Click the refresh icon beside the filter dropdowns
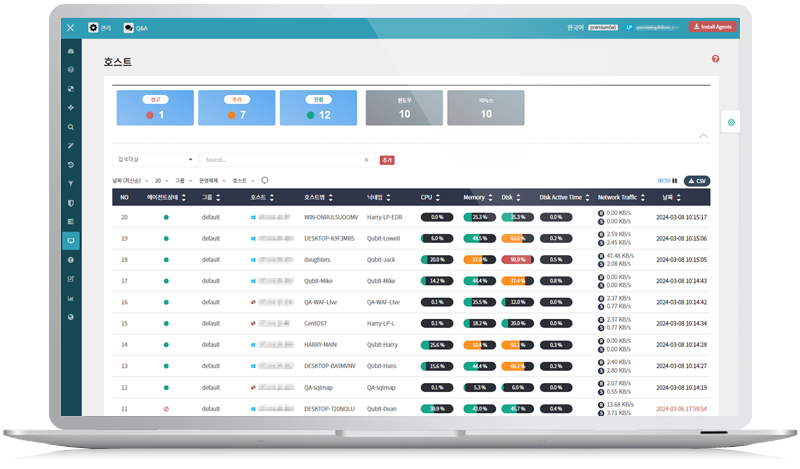800x469 pixels. (265, 180)
